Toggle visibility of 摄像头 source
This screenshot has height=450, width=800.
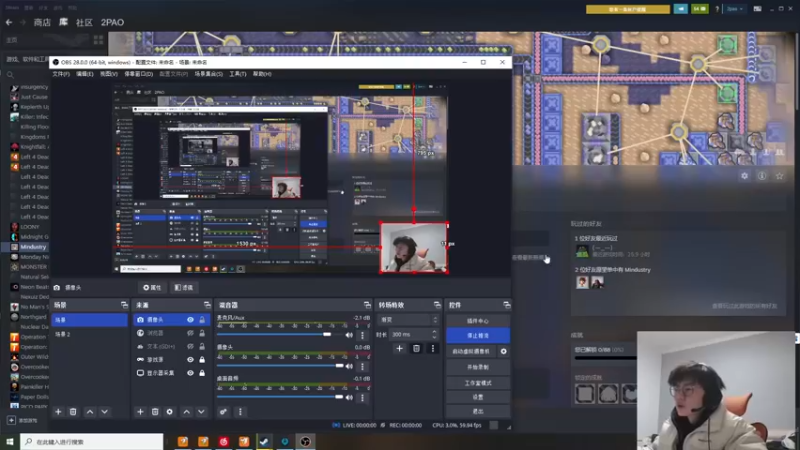pos(190,319)
